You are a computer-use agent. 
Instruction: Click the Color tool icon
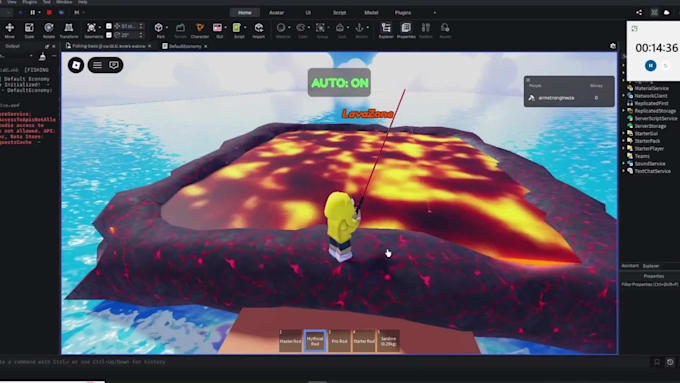301,29
